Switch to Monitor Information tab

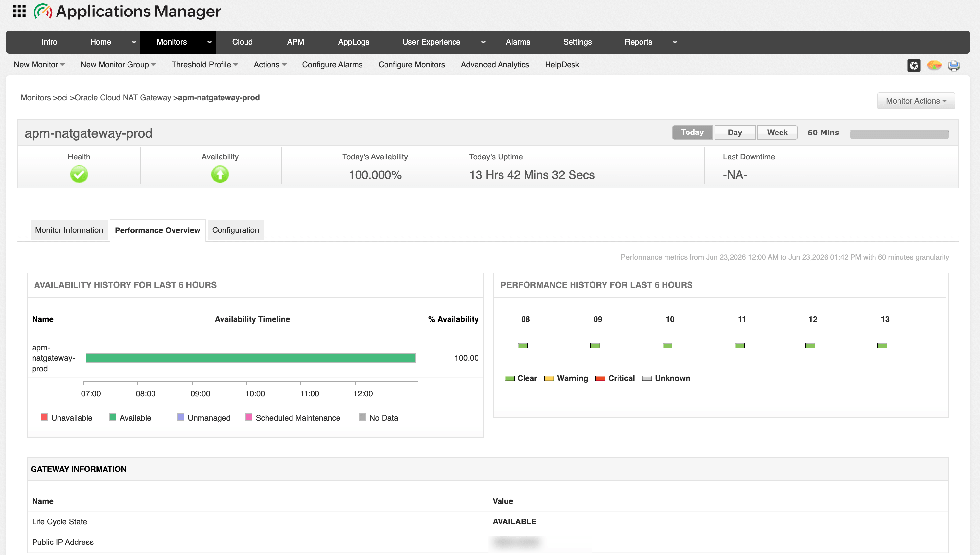[x=69, y=230]
